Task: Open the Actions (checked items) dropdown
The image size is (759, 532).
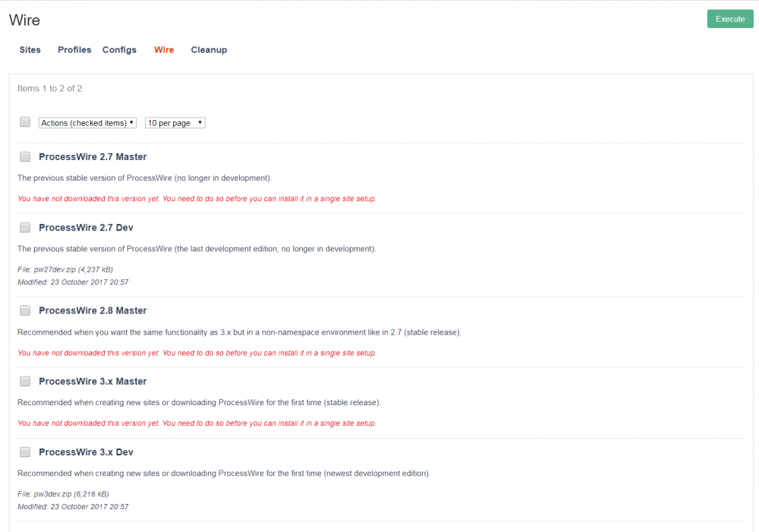Action: pyautogui.click(x=87, y=123)
